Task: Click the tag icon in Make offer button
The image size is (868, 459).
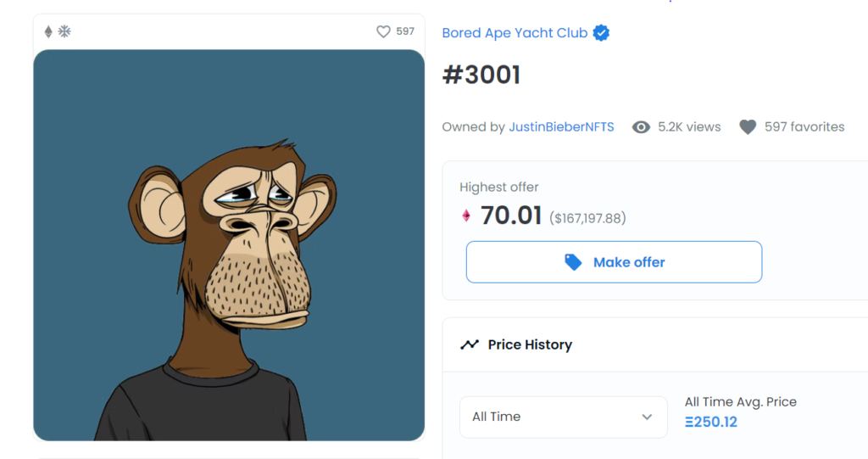Action: tap(573, 262)
